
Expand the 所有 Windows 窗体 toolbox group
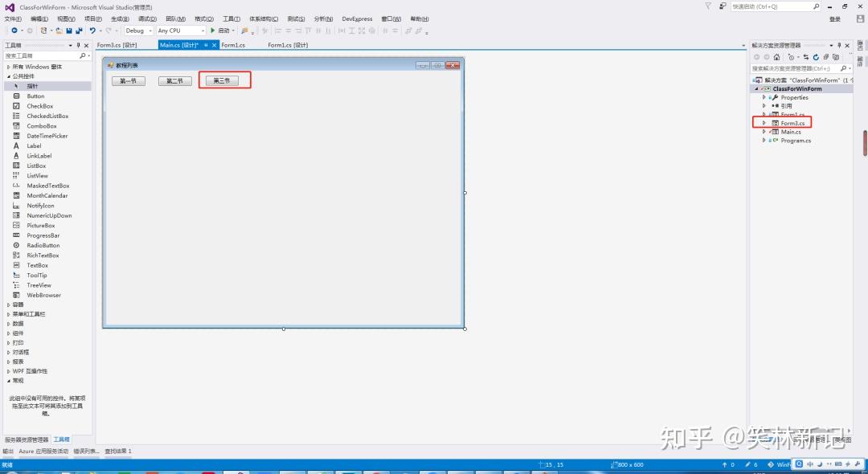(x=8, y=67)
